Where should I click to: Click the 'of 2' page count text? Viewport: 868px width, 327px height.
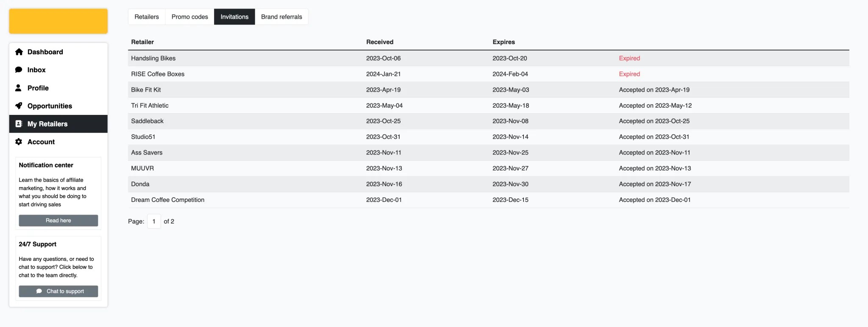pyautogui.click(x=169, y=221)
